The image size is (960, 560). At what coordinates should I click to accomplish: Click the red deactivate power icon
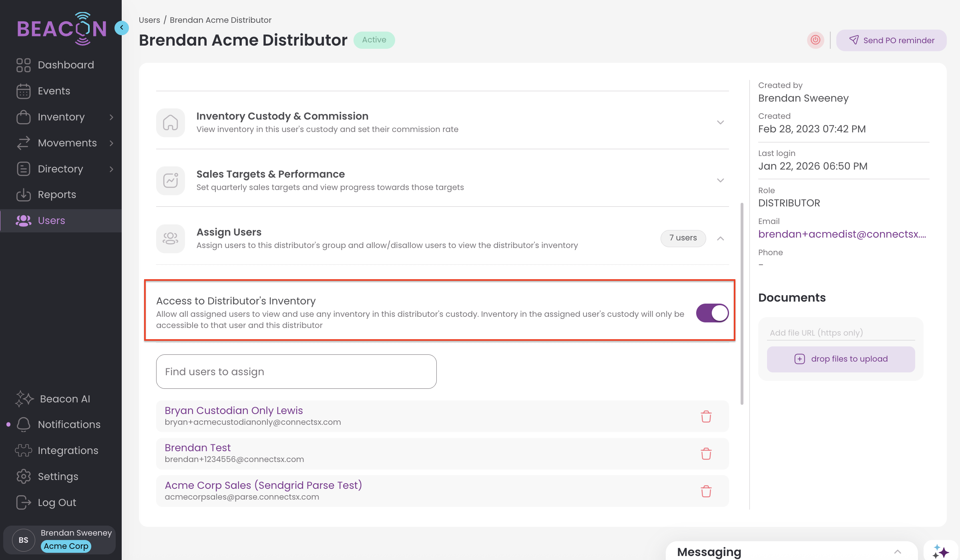pos(815,40)
